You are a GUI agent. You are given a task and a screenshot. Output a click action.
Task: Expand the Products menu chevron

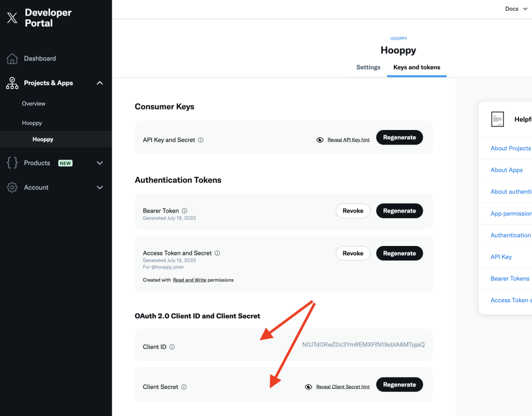100,163
